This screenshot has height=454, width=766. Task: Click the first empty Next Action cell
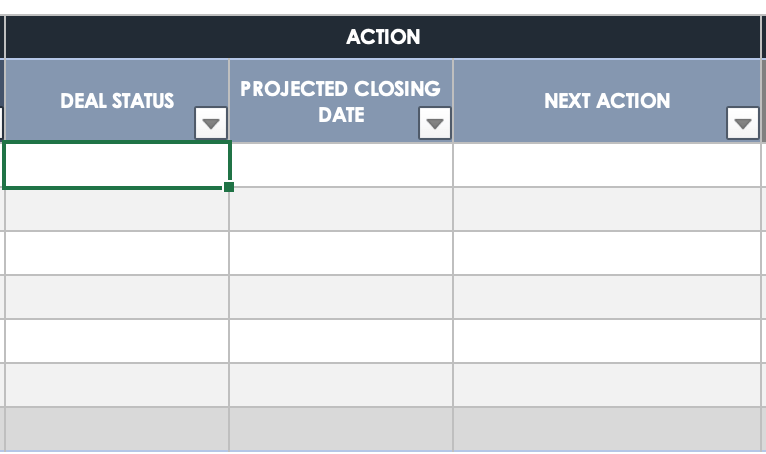[x=607, y=165]
